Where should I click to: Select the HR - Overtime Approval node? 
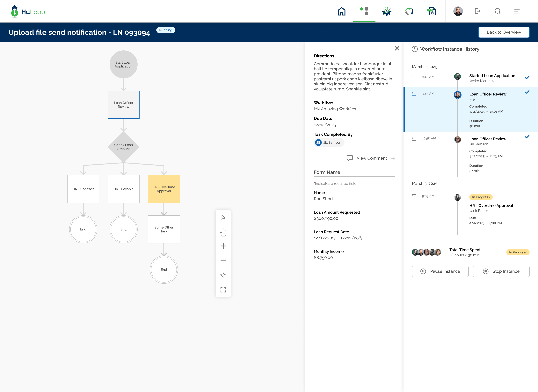pos(164,189)
